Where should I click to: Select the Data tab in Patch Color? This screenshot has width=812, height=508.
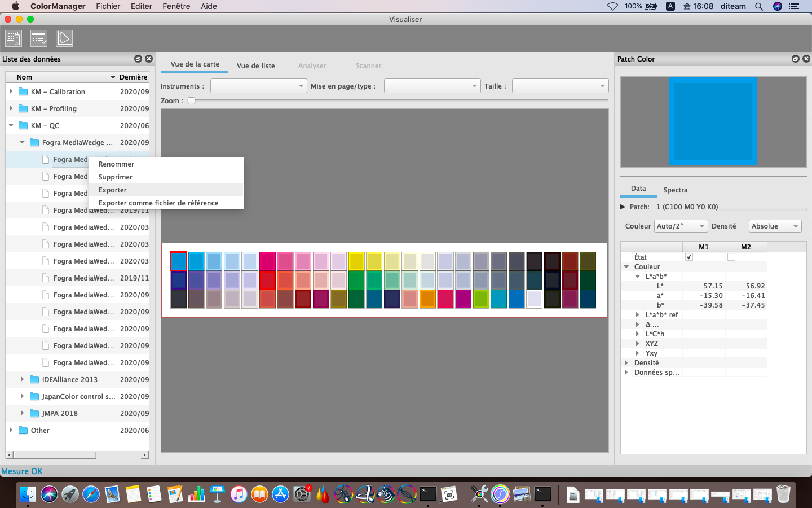[x=638, y=189]
